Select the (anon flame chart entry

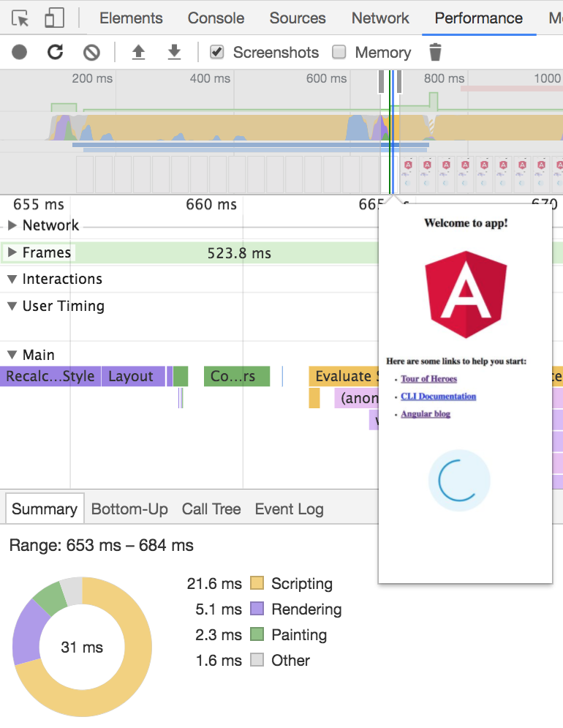357,398
